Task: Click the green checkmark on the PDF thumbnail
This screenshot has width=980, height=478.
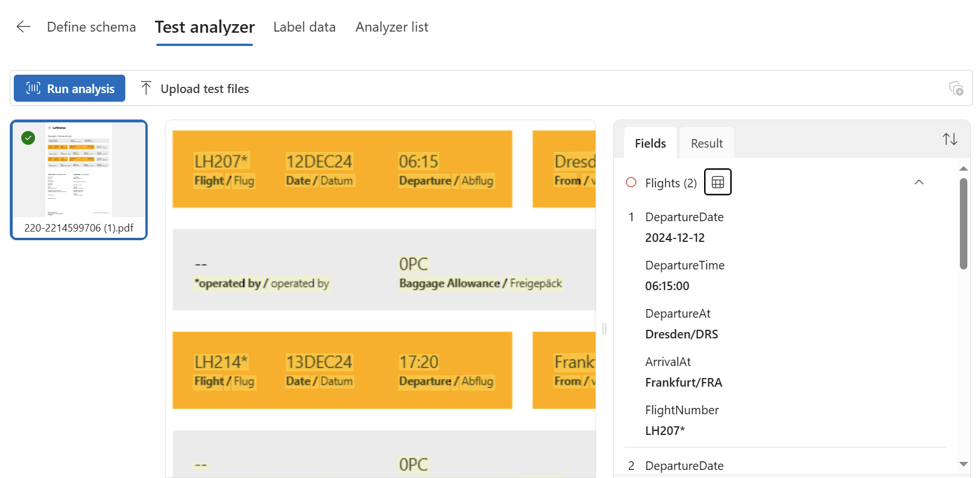Action: (x=28, y=138)
